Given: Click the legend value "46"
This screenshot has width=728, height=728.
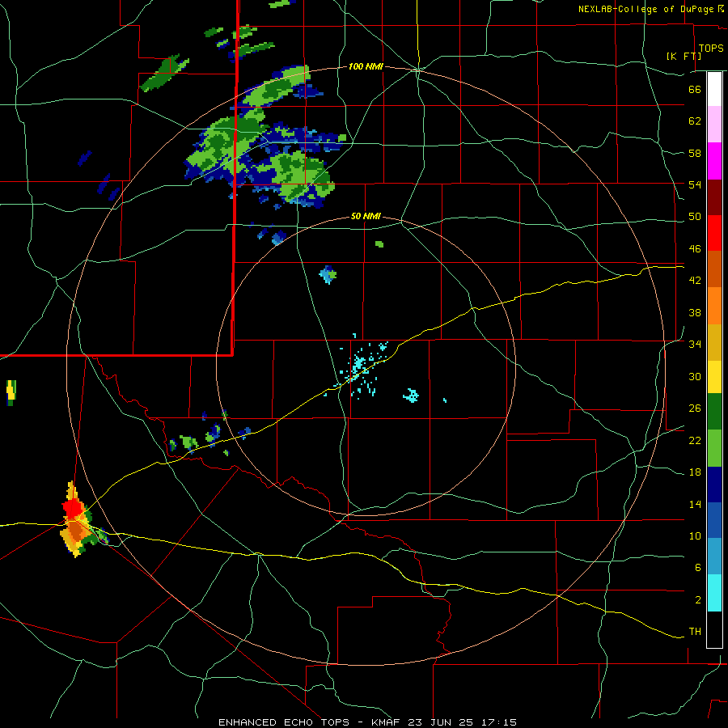Looking at the screenshot, I should [695, 249].
